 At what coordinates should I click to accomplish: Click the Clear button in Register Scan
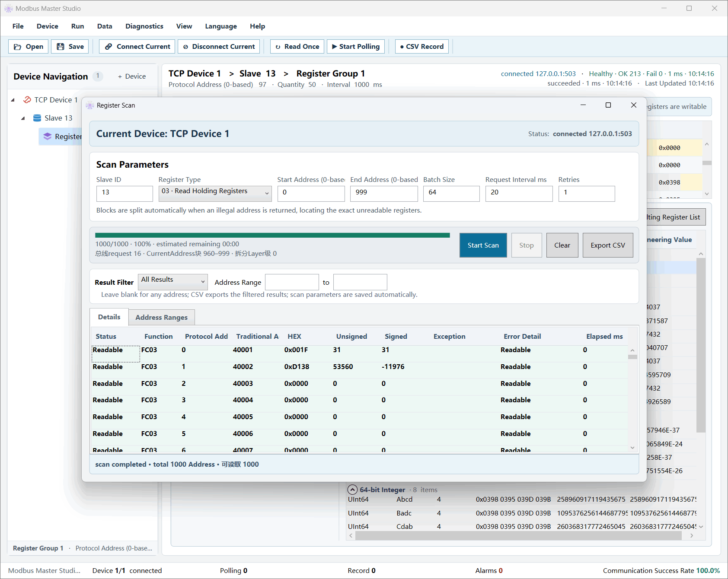tap(562, 245)
